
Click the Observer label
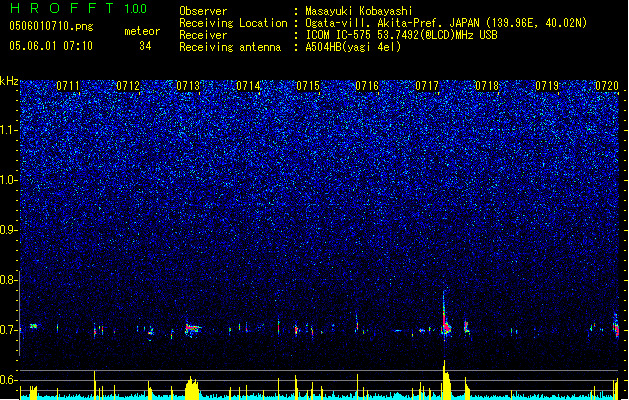pyautogui.click(x=203, y=11)
